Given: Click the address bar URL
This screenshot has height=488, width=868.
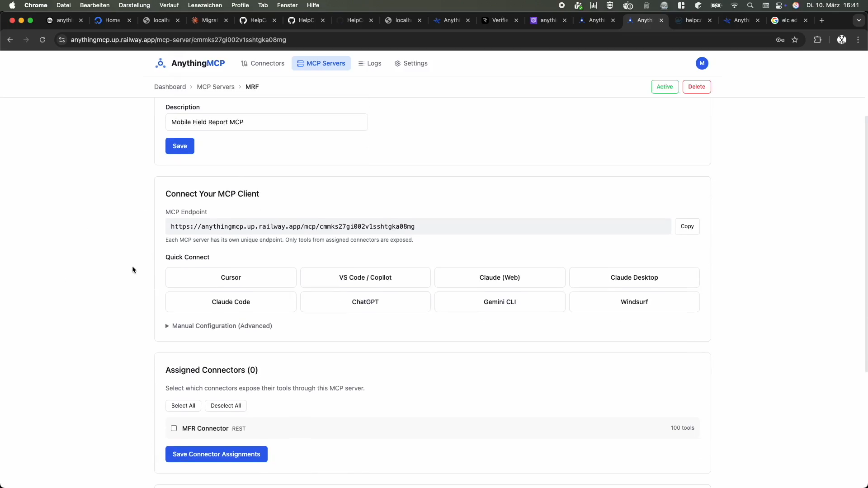Looking at the screenshot, I should pyautogui.click(x=179, y=40).
